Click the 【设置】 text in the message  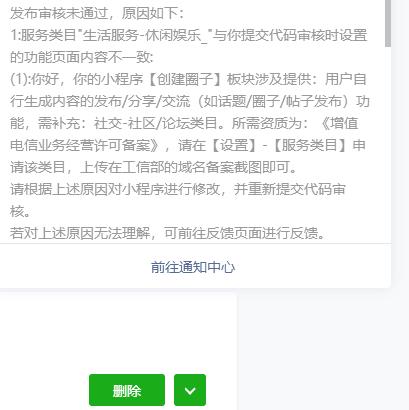234,145
